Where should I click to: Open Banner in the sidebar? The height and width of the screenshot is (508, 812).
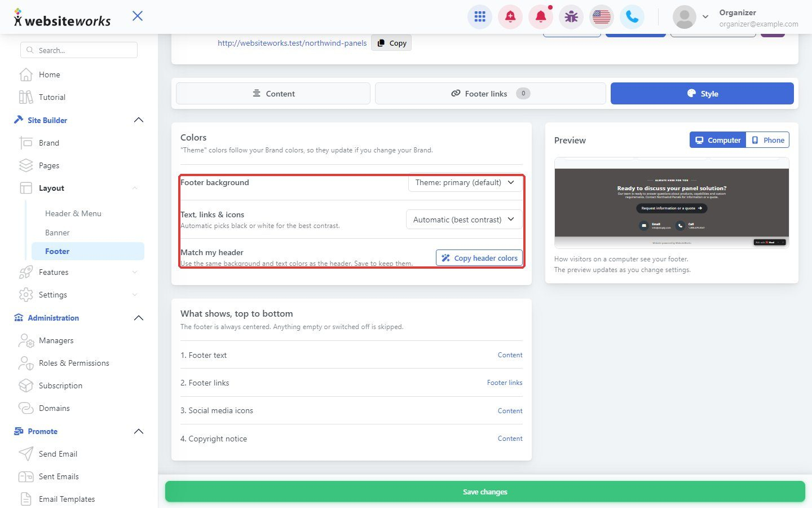click(x=58, y=233)
